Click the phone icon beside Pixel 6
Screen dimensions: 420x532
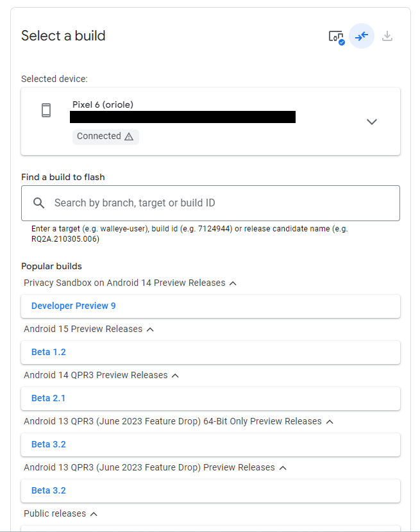(46, 110)
